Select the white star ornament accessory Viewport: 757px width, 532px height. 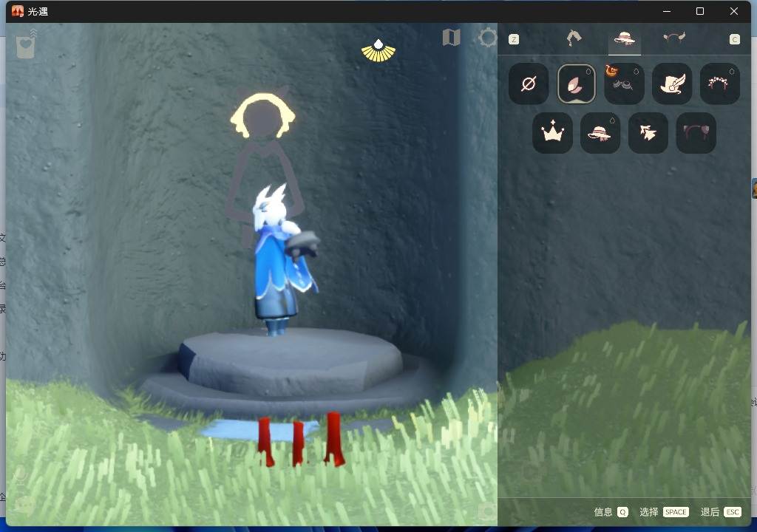[x=648, y=133]
